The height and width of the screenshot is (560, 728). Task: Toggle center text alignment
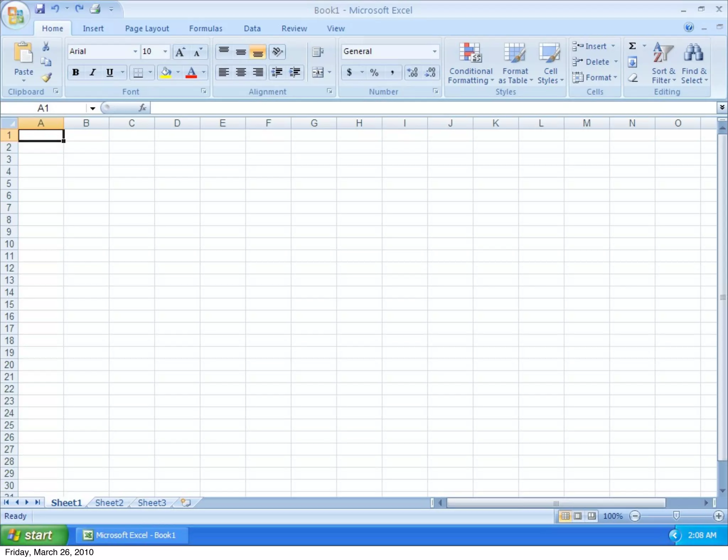coord(241,72)
